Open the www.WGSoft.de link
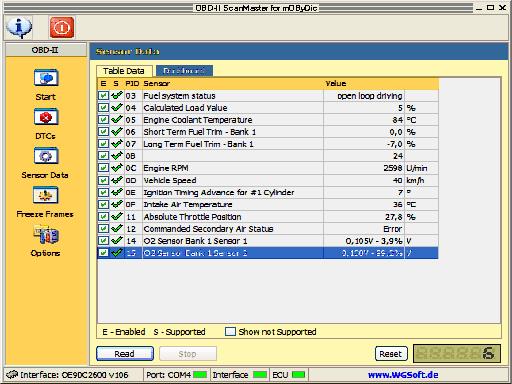This screenshot has width=512, height=384. (403, 375)
